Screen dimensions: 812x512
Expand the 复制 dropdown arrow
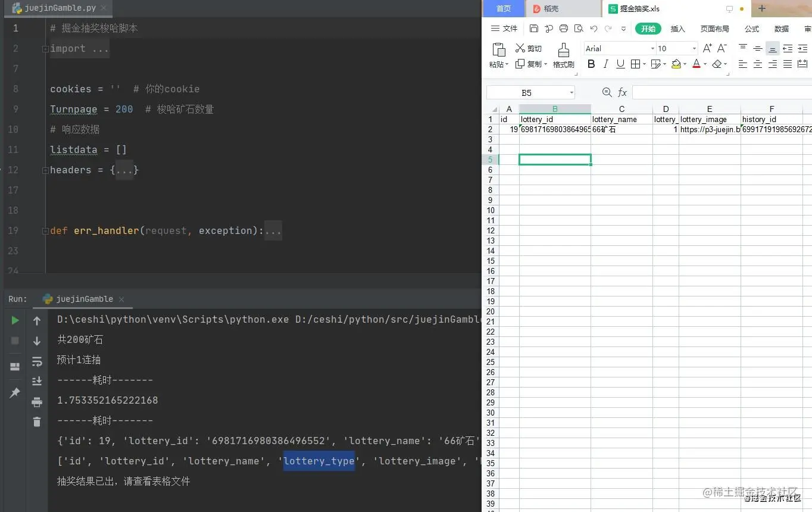(x=545, y=64)
